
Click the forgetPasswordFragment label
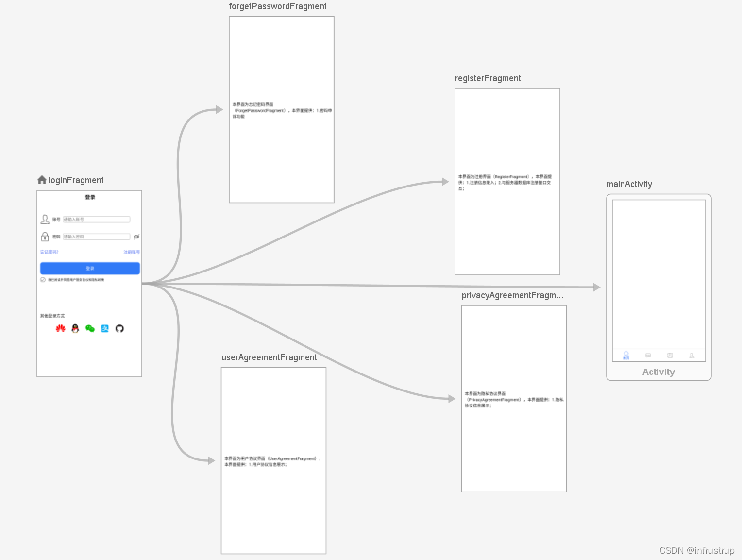[x=278, y=6]
